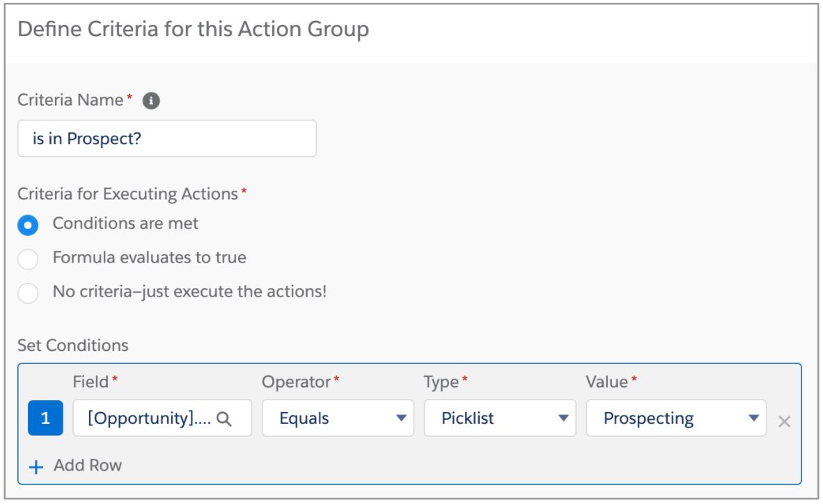823x504 pixels.
Task: Click the Add Row link
Action: pos(87,466)
